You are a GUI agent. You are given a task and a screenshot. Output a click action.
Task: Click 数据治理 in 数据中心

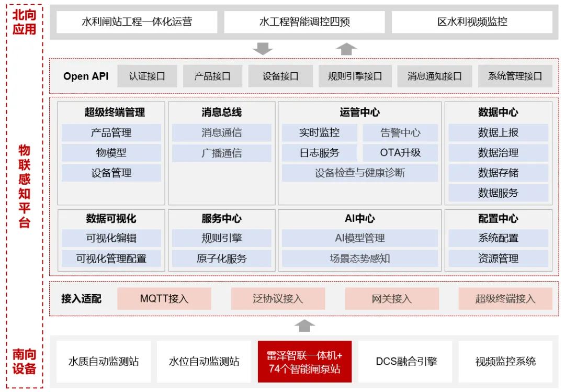498,153
